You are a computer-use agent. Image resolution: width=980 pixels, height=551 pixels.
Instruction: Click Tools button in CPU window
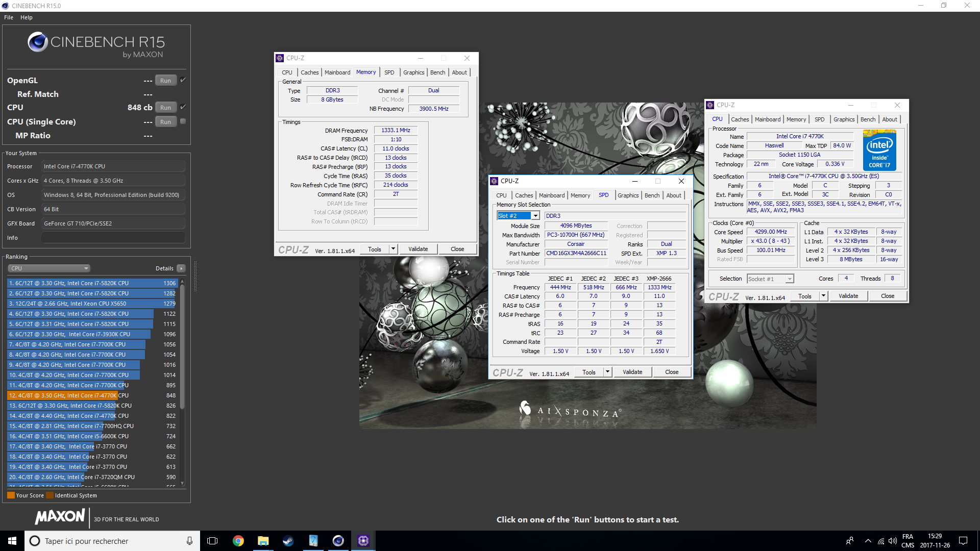click(x=805, y=296)
